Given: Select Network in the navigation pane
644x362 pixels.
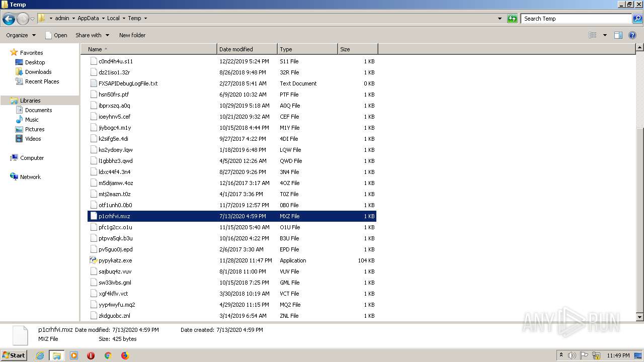Looking at the screenshot, I should coord(30,177).
